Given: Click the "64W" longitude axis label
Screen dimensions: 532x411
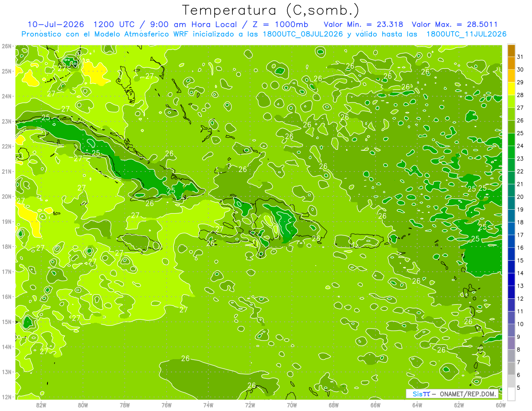Looking at the screenshot, I should [417, 405].
